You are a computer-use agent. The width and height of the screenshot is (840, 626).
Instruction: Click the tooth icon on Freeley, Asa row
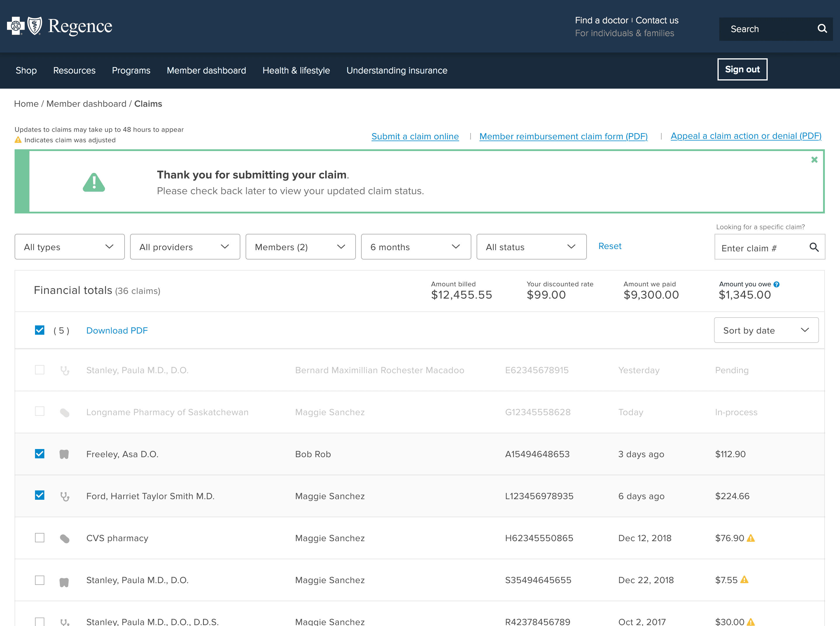pos(64,454)
